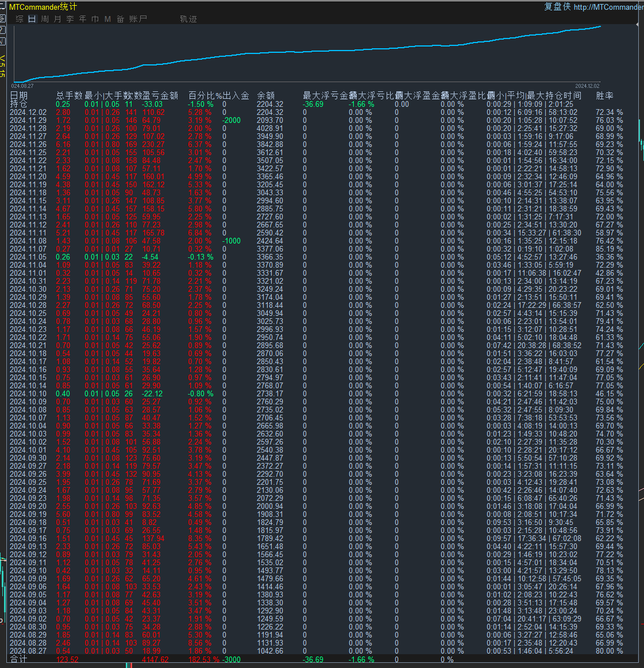Open the 周 weekly statistics tab
The height and width of the screenshot is (668, 644).
[45, 19]
